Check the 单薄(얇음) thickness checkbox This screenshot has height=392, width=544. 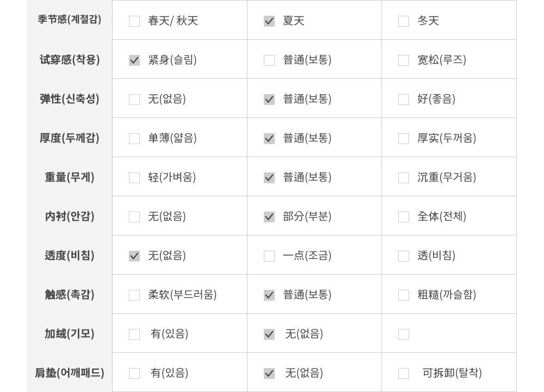coord(134,139)
